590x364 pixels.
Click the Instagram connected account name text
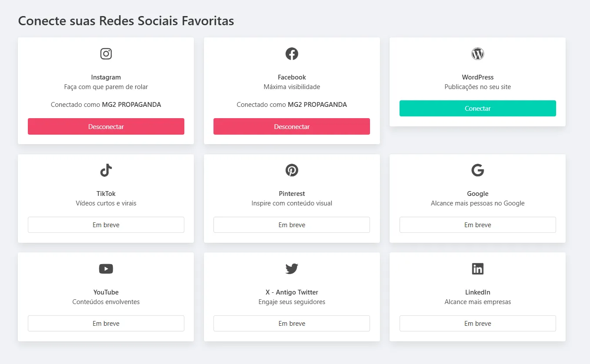click(131, 105)
